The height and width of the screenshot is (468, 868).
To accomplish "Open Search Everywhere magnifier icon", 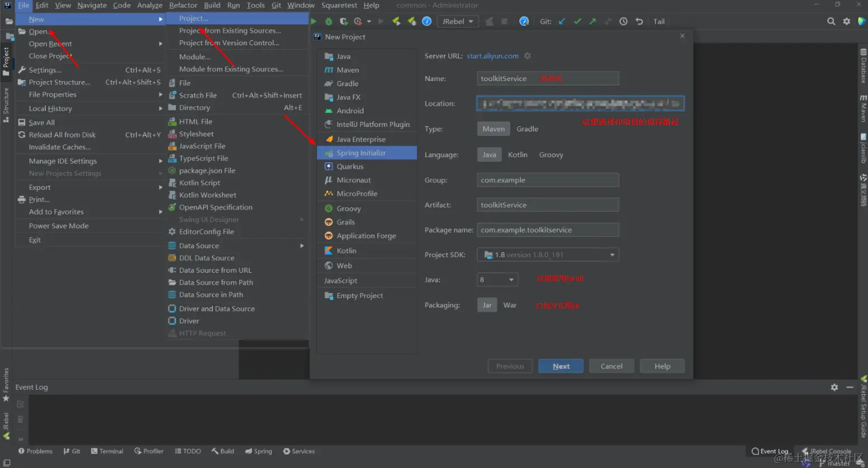I will point(831,21).
